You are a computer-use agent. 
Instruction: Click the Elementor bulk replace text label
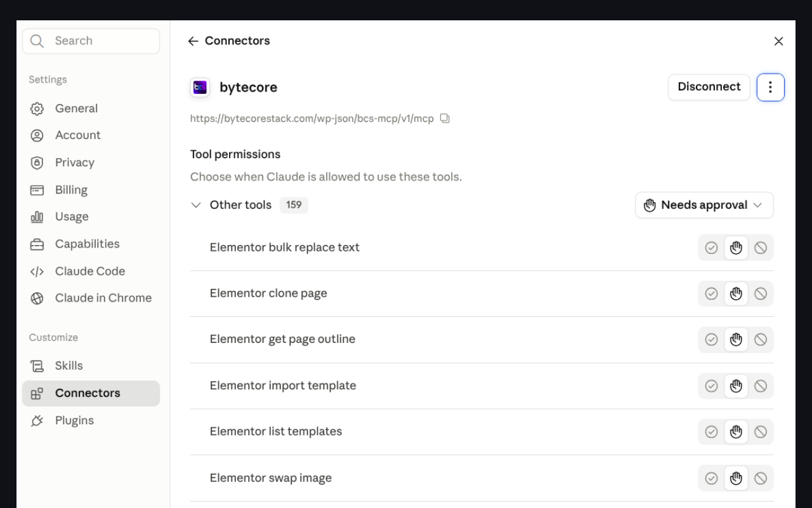pos(284,248)
